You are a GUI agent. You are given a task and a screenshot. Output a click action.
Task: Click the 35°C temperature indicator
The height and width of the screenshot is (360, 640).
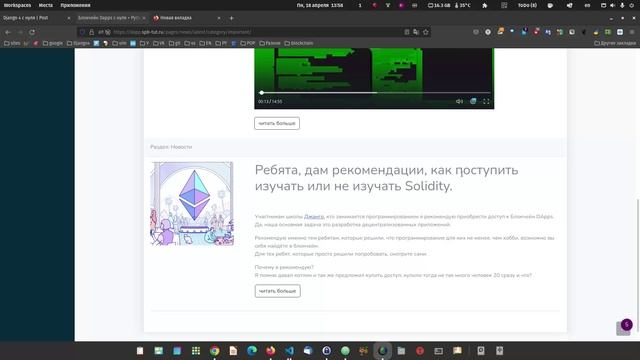point(462,5)
